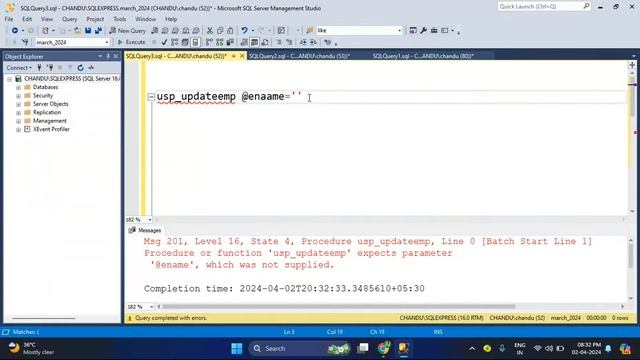
Task: Switch to SQLQuery2.sql tab
Action: (299, 56)
